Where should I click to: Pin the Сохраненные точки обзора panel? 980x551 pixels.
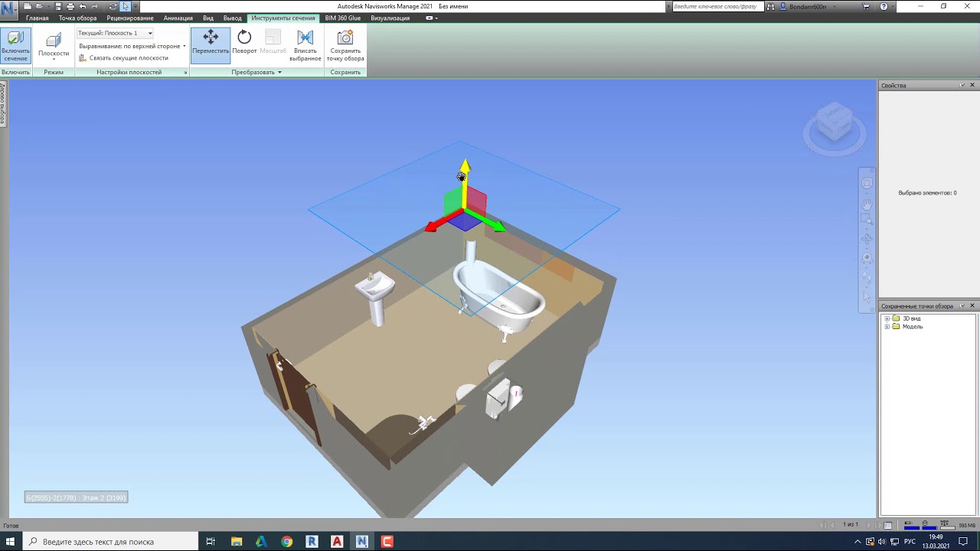pos(962,305)
